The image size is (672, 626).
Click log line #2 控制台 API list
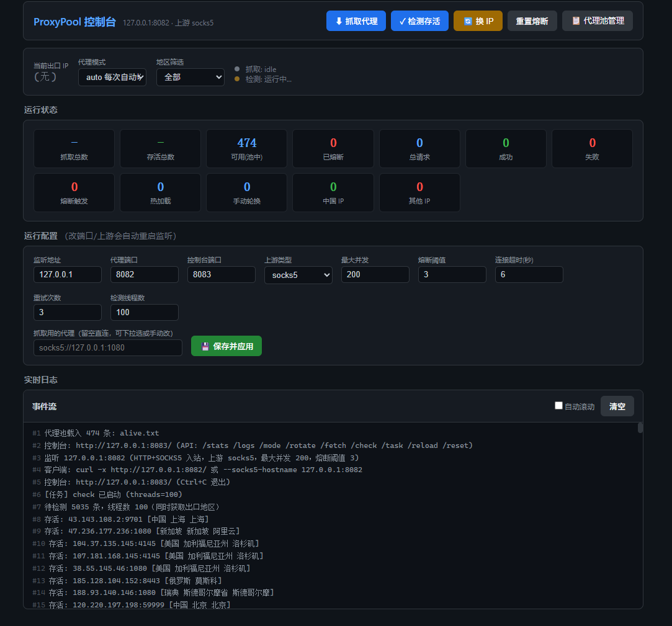tap(253, 445)
